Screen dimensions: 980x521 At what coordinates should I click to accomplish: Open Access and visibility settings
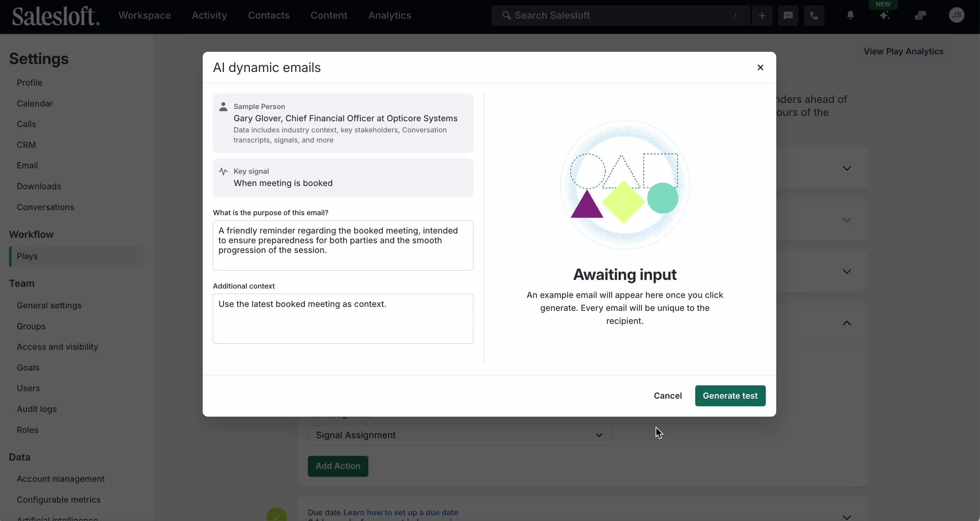[x=58, y=347]
